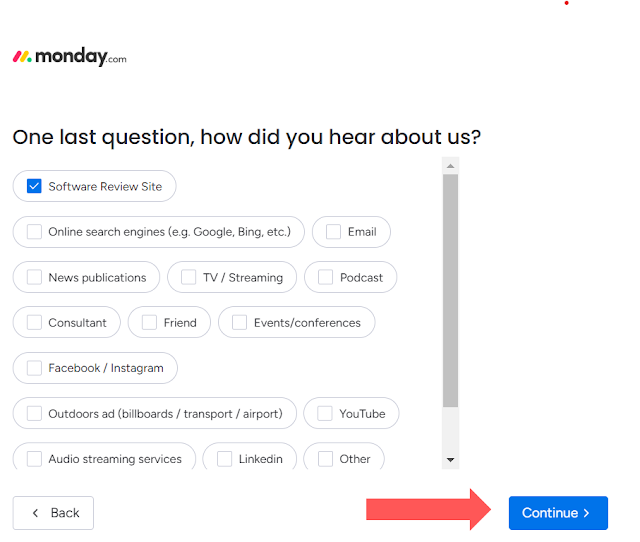Select Consultant as the source
Screen dimensions: 640x542
pyautogui.click(x=34, y=322)
